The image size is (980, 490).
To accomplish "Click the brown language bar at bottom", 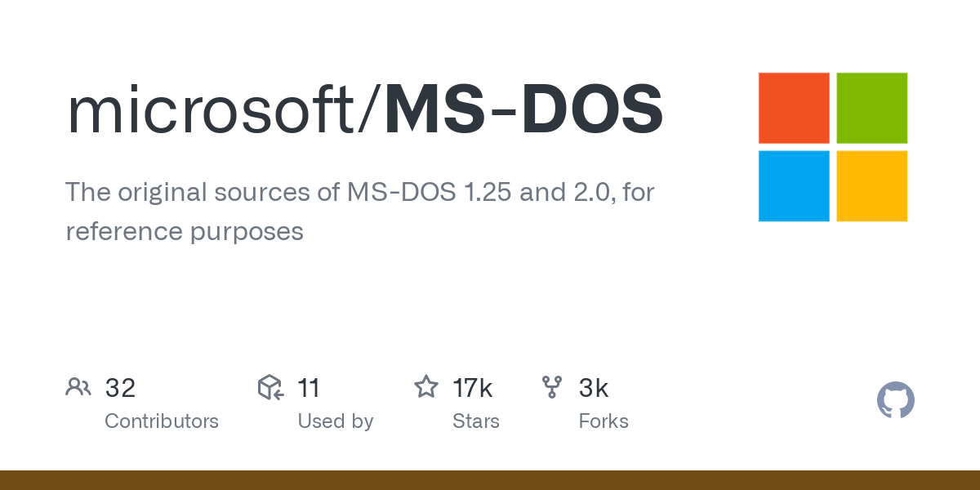I will [490, 480].
